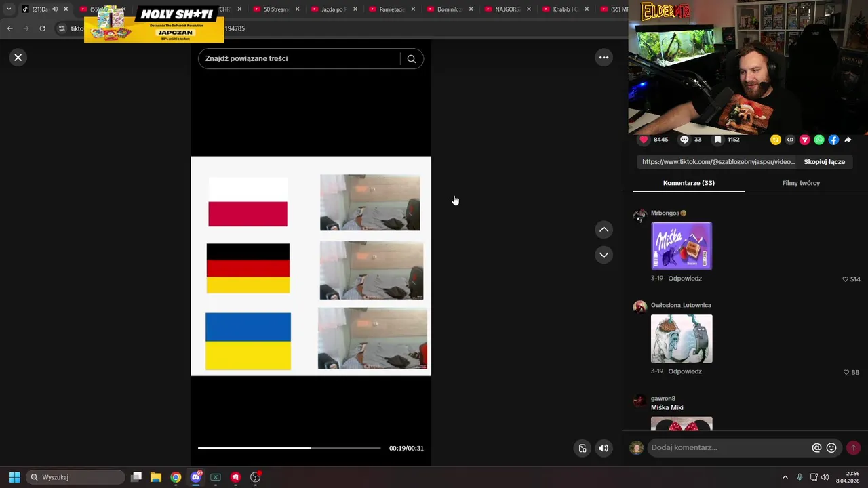
Task: Open the Milka image in Mrbongos' comment
Action: [x=682, y=246]
